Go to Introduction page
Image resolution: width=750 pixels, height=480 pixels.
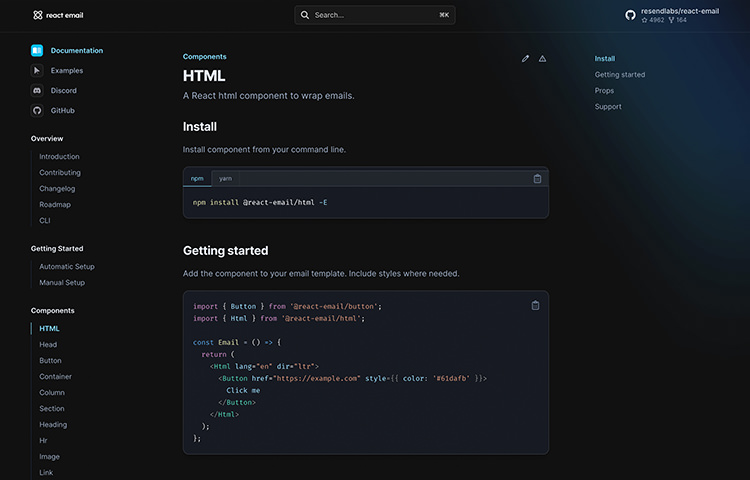59,156
